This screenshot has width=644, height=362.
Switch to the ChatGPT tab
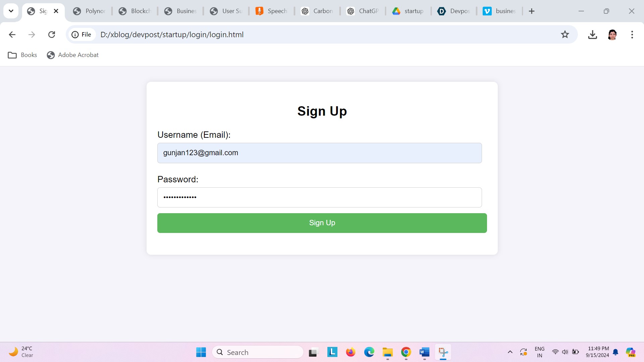pos(363,11)
